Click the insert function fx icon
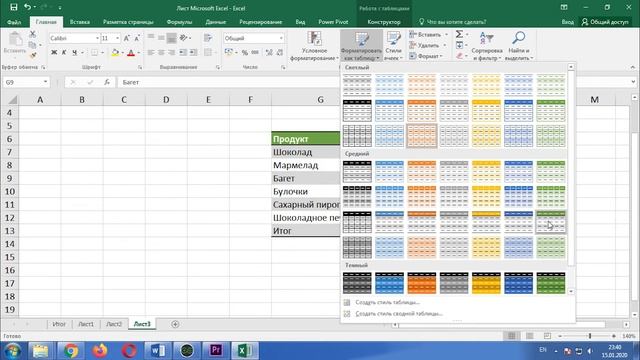Viewport: 640px width, 360px height. (107, 82)
